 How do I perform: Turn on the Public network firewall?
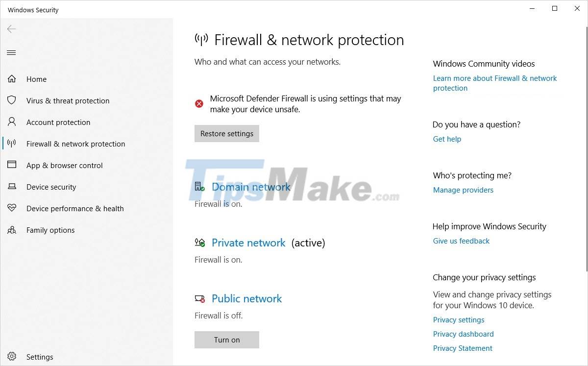point(226,340)
